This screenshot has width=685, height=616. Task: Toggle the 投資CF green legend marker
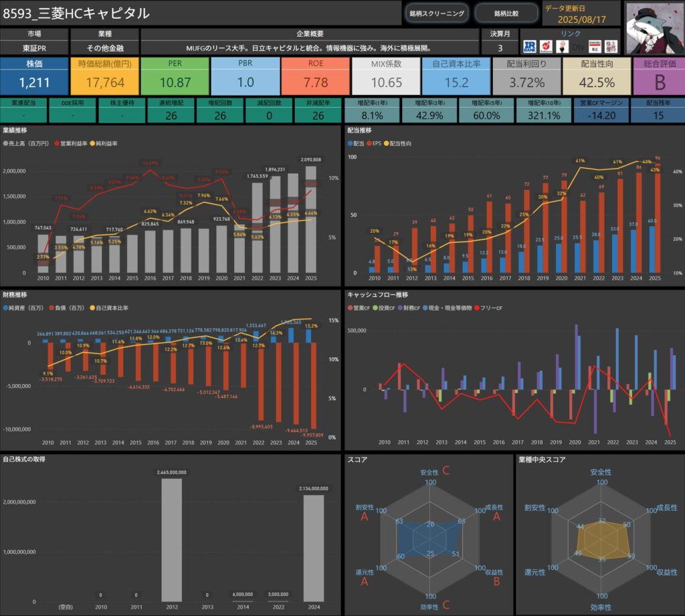[375, 308]
